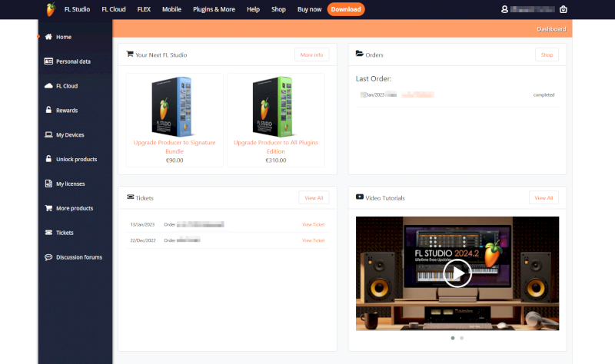This screenshot has height=364, width=615.
Task: Click the Rewards lock icon
Action: point(48,110)
